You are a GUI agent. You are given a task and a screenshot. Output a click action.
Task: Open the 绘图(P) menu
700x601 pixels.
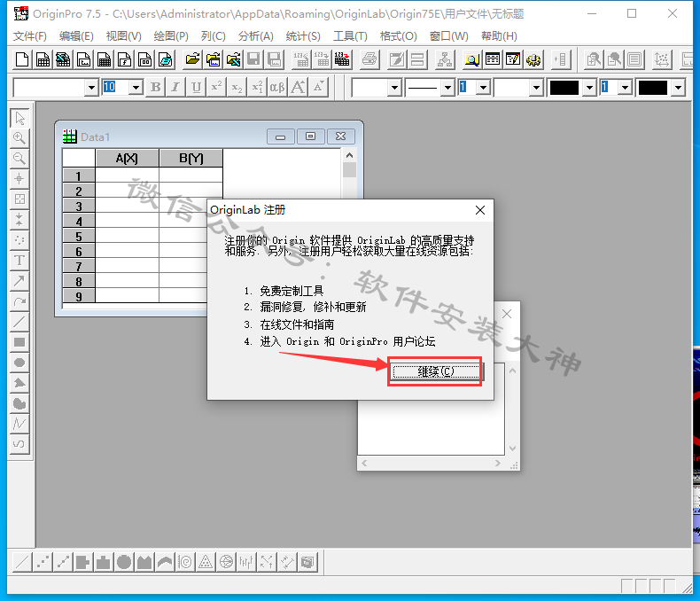pyautogui.click(x=171, y=36)
